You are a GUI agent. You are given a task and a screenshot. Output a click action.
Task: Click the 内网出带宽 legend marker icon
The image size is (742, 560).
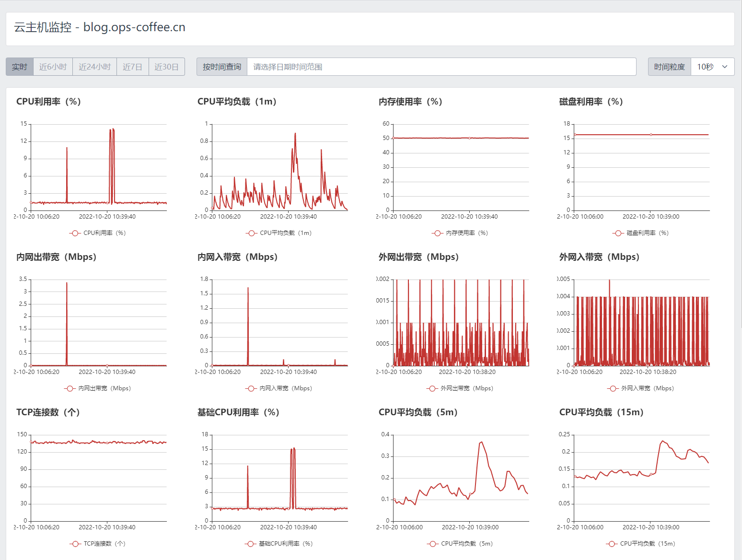70,388
